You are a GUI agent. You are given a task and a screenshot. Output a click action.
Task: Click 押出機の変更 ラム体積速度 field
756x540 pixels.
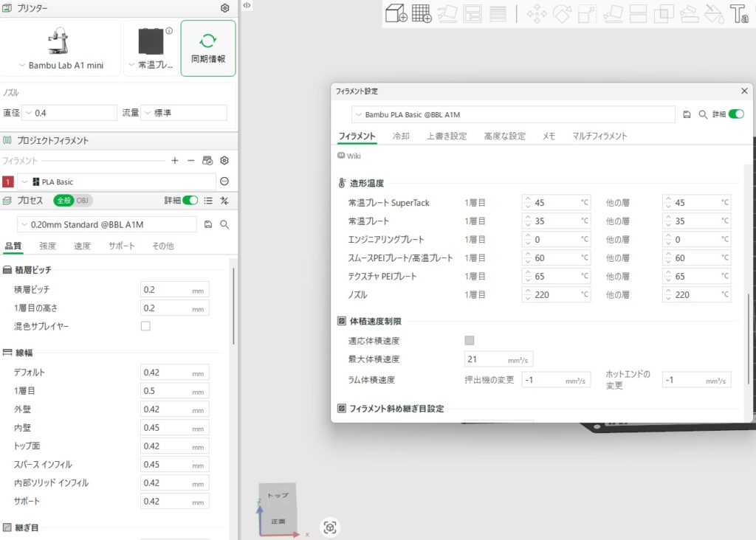pos(556,380)
